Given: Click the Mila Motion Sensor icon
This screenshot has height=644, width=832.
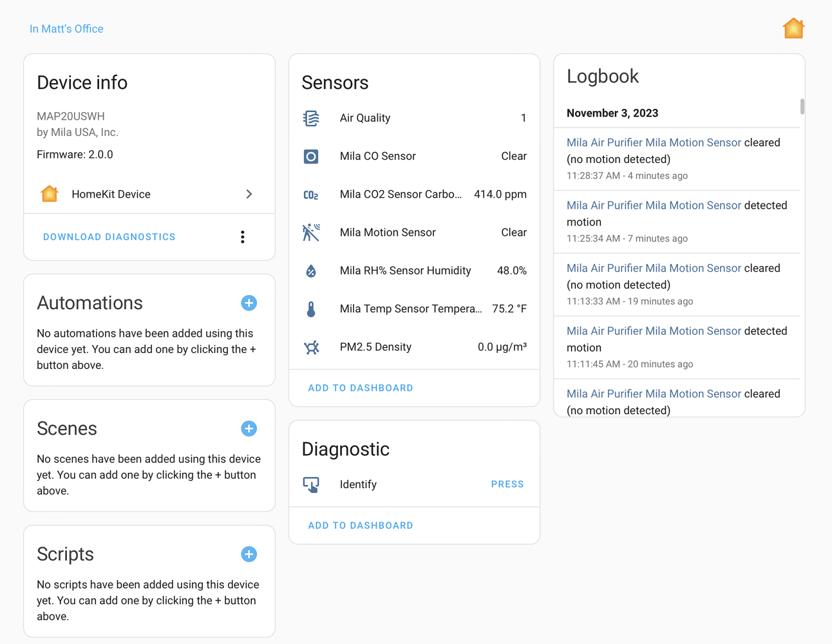Looking at the screenshot, I should (x=311, y=232).
